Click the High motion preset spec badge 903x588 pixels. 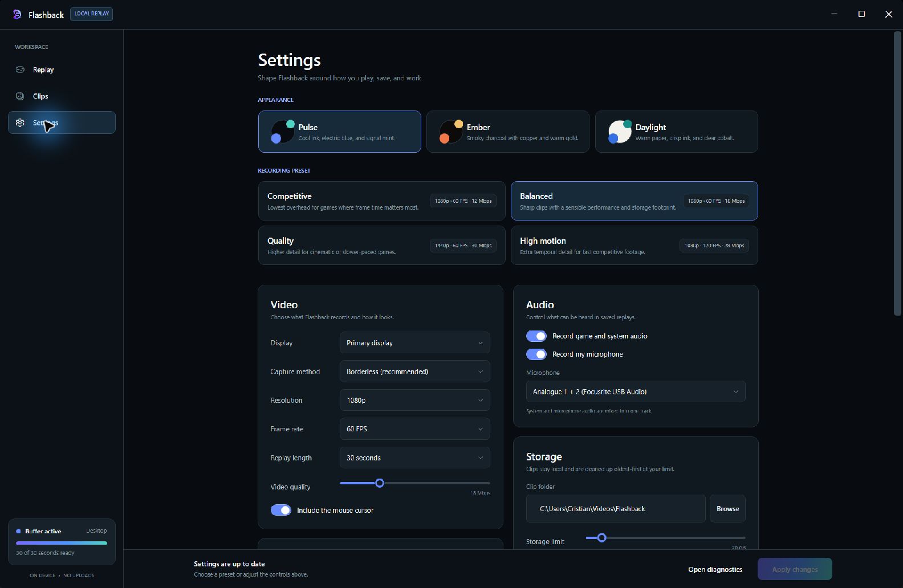[714, 246]
